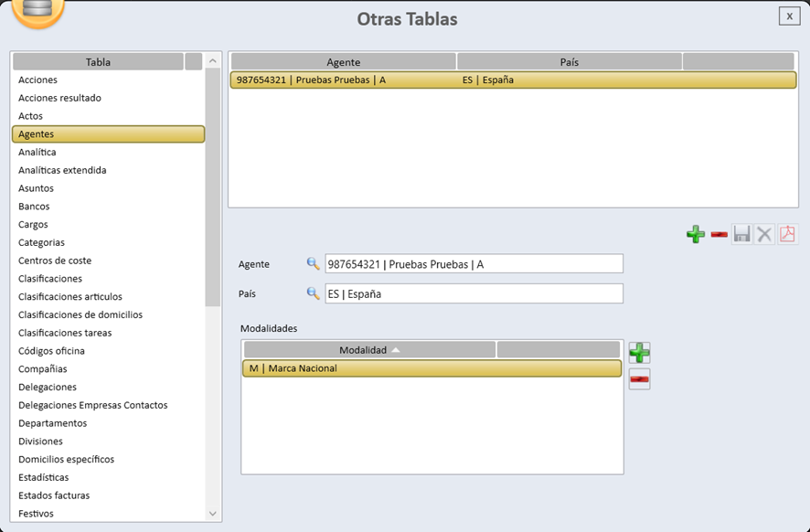Screen dimensions: 810x532
Task: Open the País search magnifier
Action: (313, 294)
